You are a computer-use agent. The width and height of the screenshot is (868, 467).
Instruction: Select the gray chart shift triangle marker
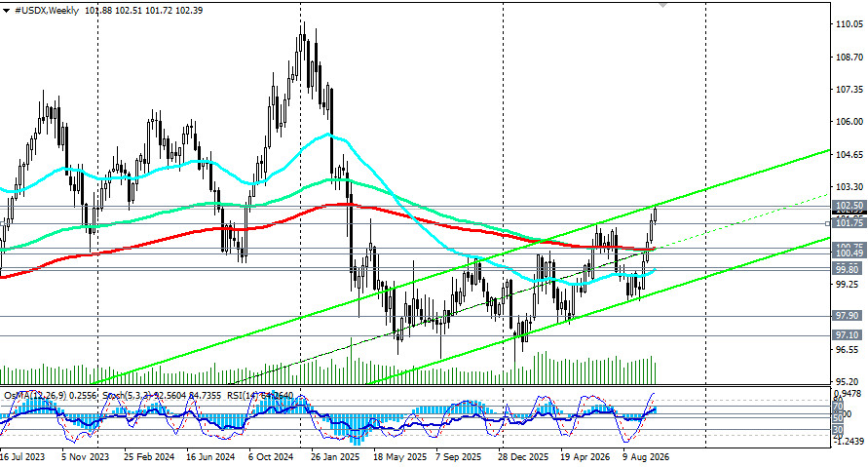[662, 5]
